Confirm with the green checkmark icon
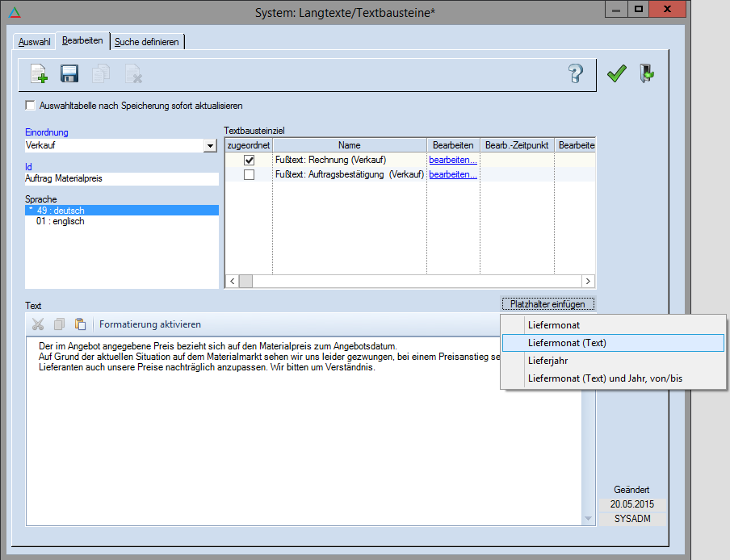 [x=617, y=74]
